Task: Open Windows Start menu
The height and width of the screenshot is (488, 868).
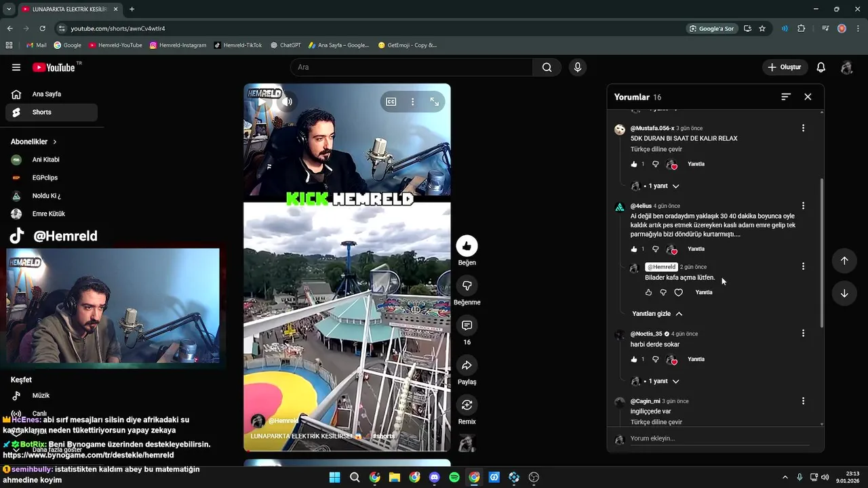Action: (335, 477)
